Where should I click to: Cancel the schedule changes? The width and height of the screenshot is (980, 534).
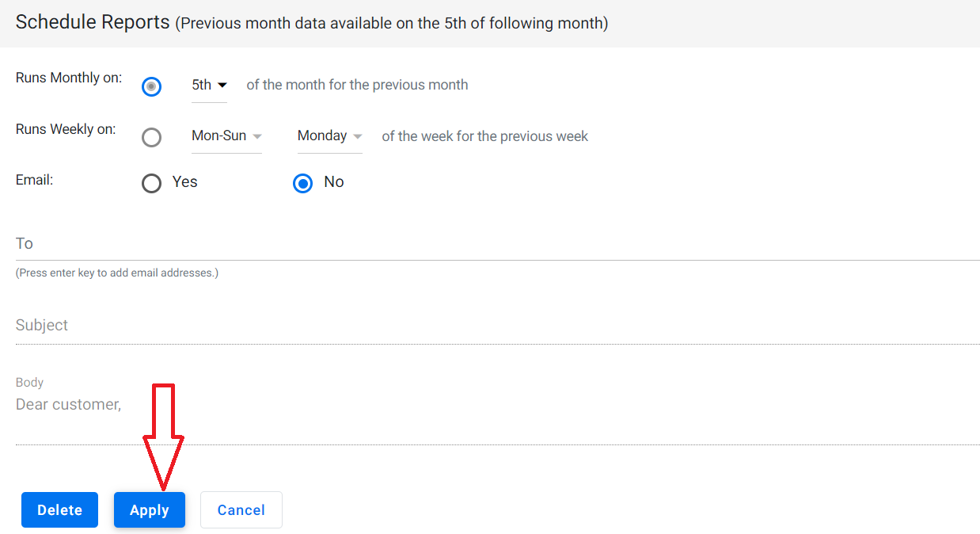[x=241, y=510]
